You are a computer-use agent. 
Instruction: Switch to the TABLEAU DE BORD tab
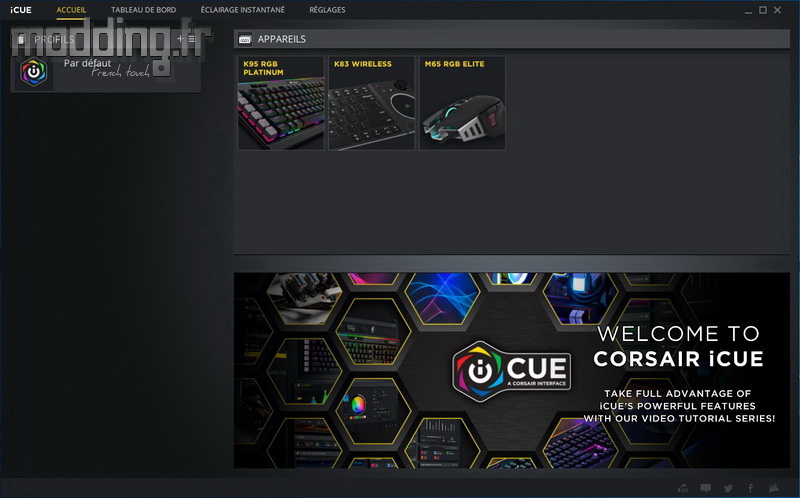(x=143, y=10)
